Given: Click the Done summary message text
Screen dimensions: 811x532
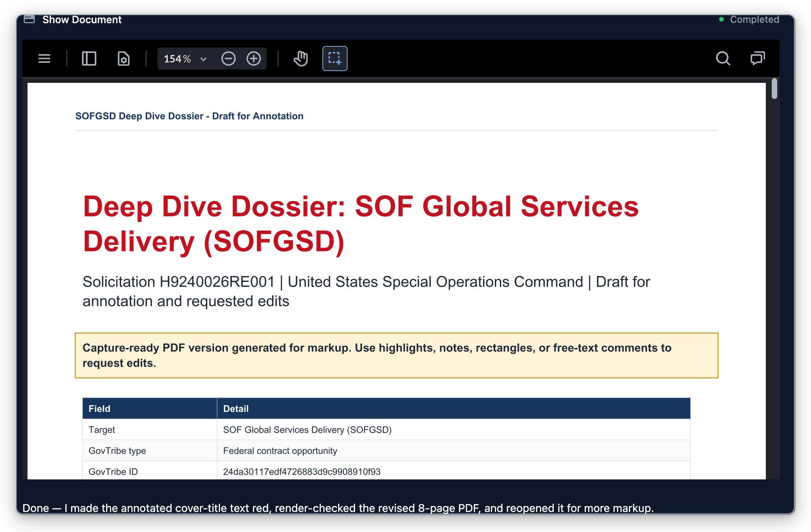Looking at the screenshot, I should pos(338,508).
